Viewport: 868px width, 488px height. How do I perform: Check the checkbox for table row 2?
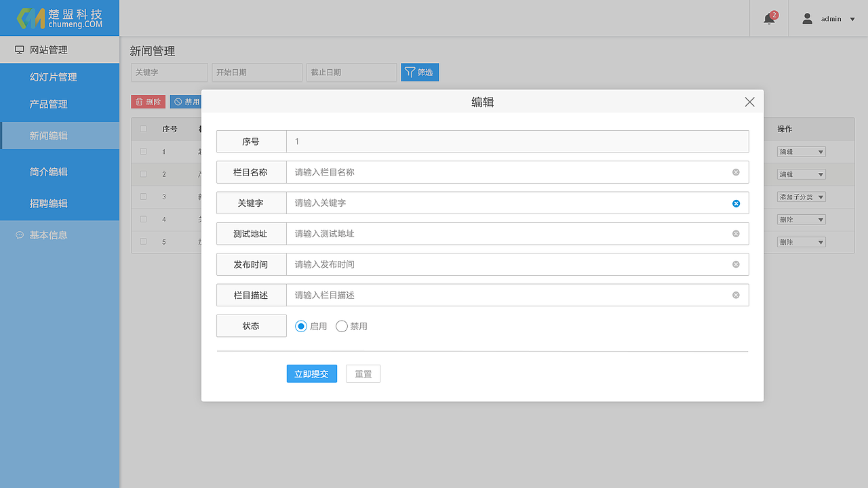143,174
